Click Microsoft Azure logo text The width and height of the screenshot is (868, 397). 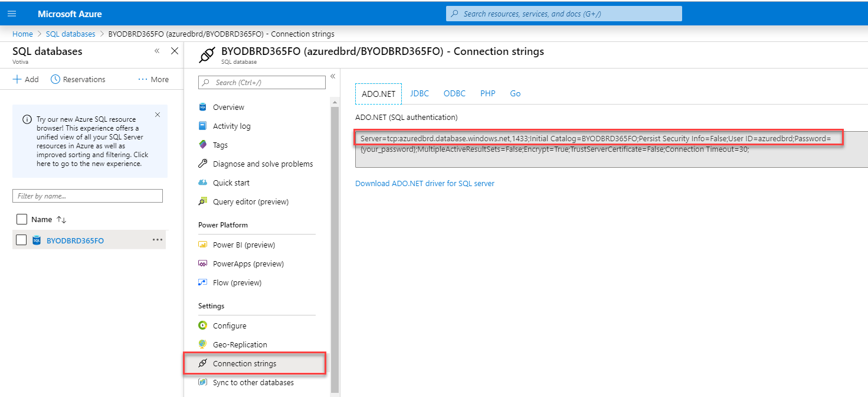point(70,14)
